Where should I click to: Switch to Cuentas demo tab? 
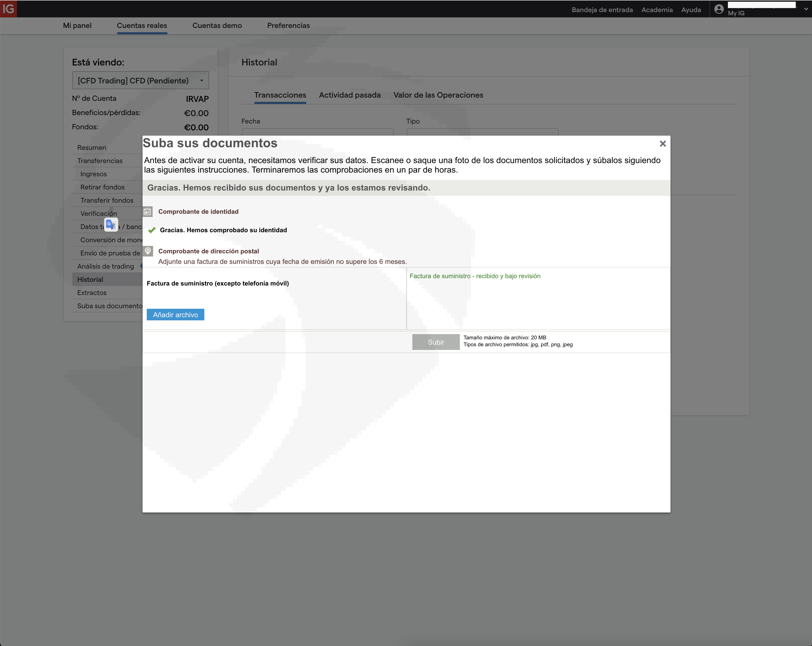(x=217, y=26)
